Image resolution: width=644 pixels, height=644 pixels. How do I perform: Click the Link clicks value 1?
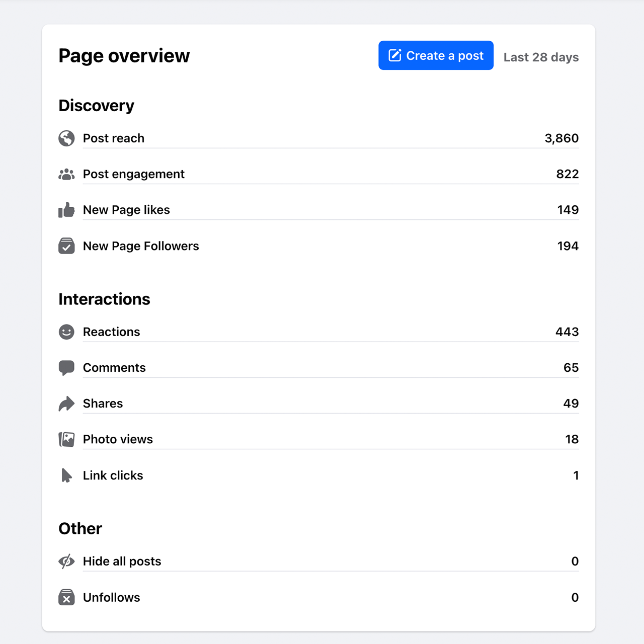click(x=576, y=475)
